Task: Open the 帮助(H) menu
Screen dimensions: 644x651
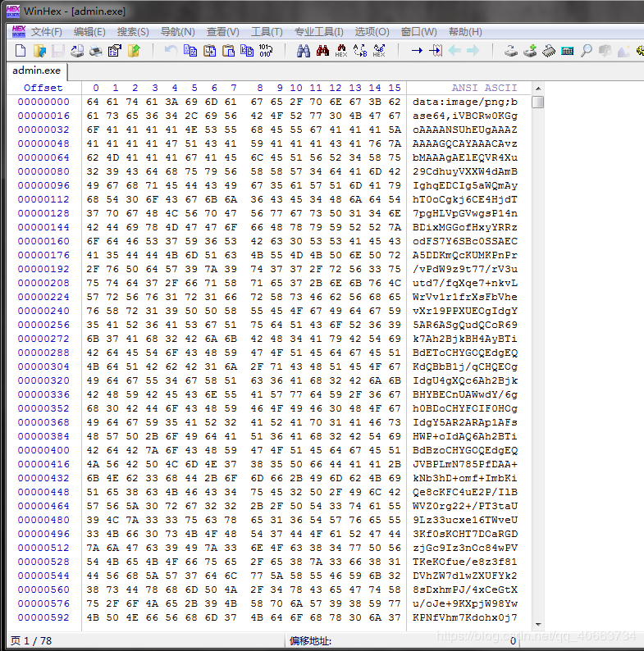Action: point(465,32)
